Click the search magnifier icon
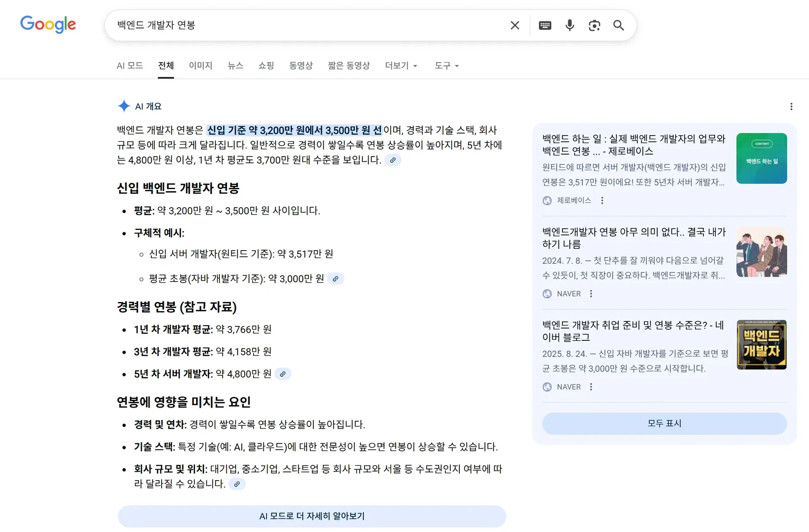This screenshot has width=809, height=532. (x=619, y=25)
